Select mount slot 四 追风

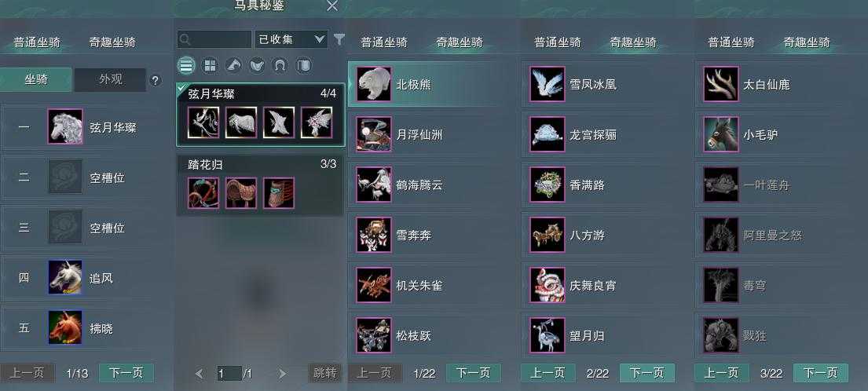point(87,278)
